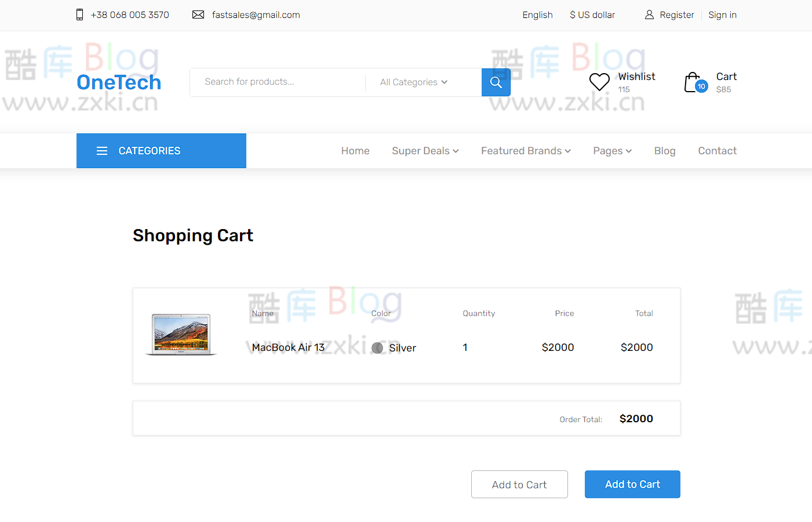Viewport: 812px width, 522px height.
Task: Open the shopping bag cart icon
Action: point(694,82)
